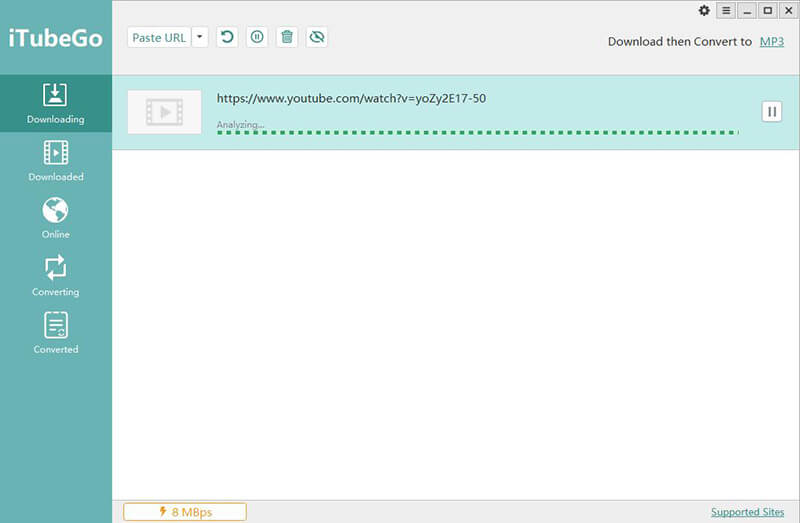The image size is (800, 523).
Task: Open the Supported Sites link
Action: (x=747, y=512)
